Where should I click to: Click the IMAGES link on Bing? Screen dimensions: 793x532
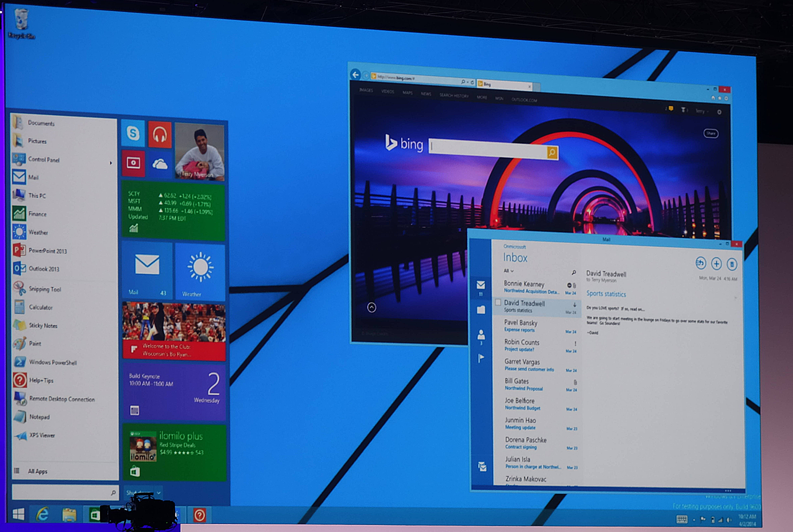[366, 90]
